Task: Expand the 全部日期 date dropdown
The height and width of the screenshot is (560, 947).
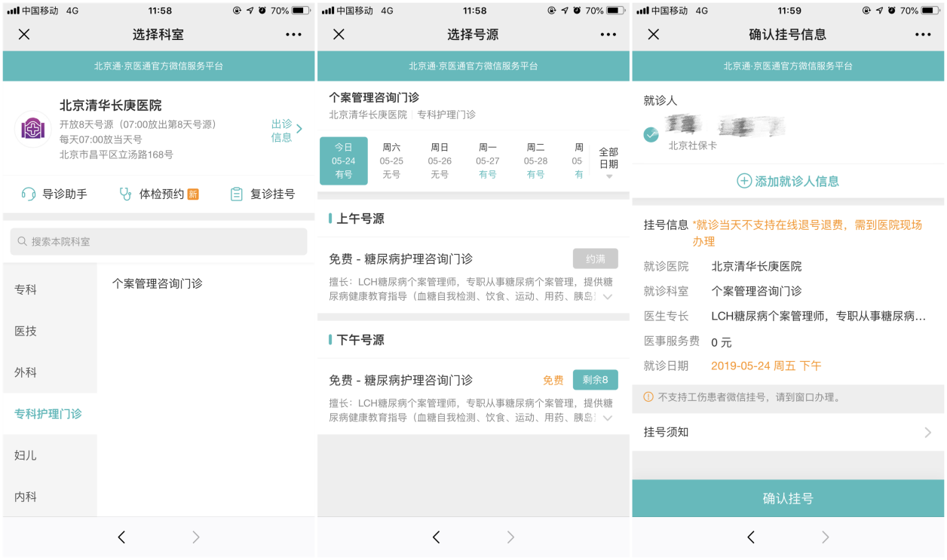Action: [608, 164]
